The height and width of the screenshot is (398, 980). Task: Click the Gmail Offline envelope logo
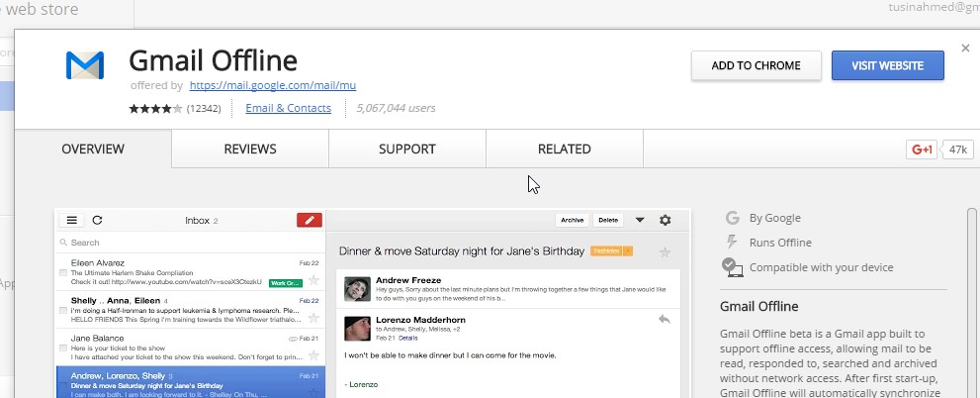[85, 65]
